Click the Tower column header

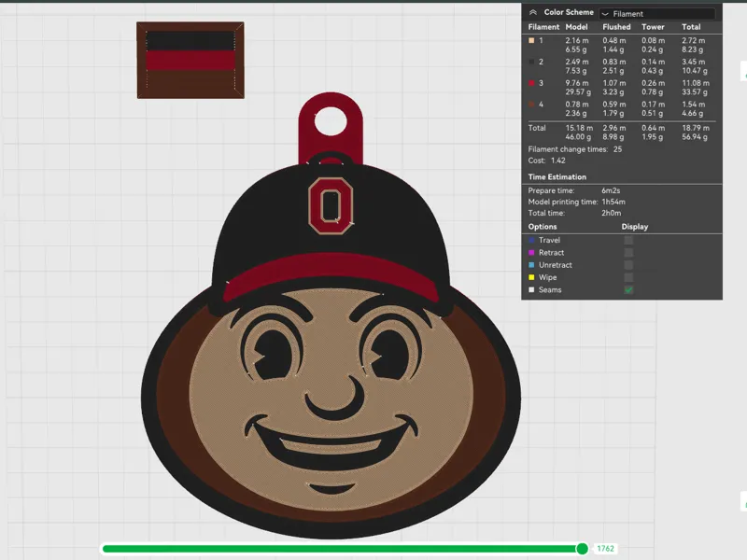coord(653,27)
